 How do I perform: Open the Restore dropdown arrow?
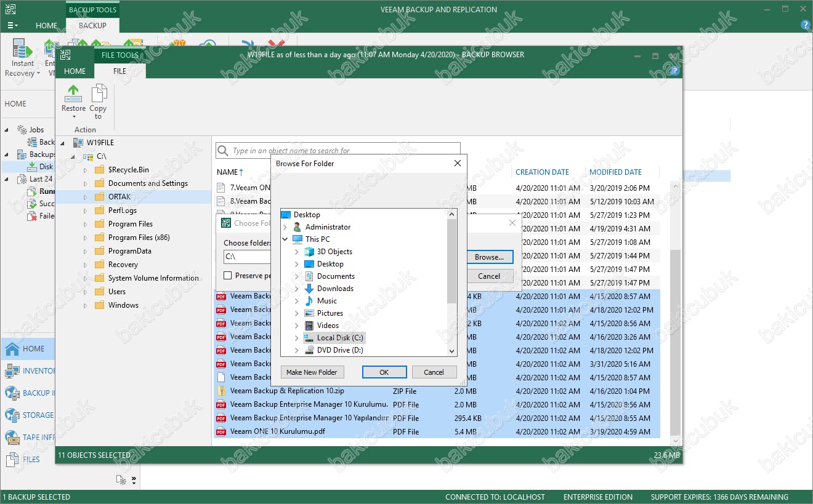pyautogui.click(x=73, y=117)
